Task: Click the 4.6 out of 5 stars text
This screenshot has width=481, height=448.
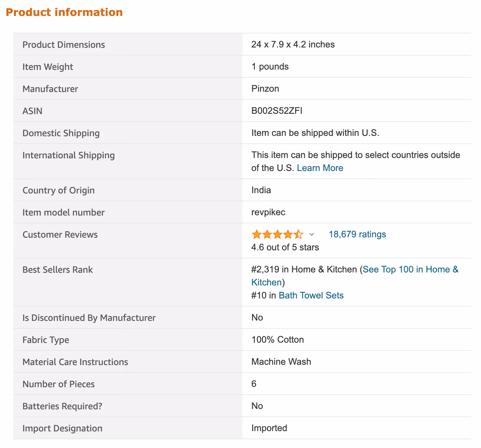Action: [x=285, y=247]
